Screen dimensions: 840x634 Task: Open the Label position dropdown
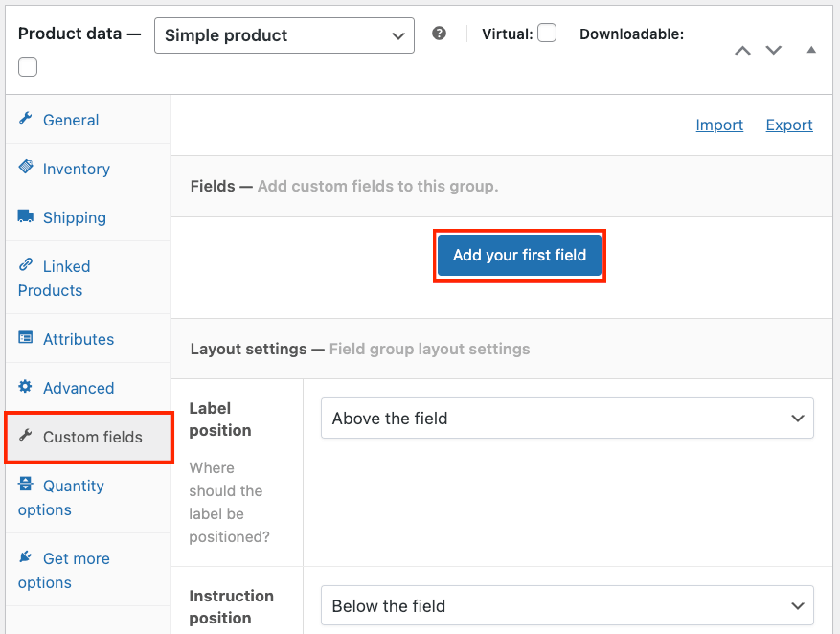pos(567,419)
